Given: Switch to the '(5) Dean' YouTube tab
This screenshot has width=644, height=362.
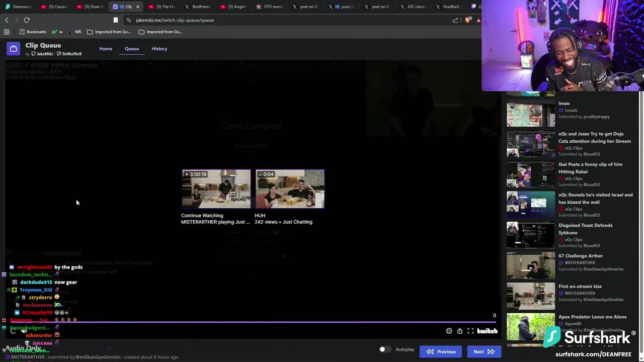Looking at the screenshot, I should [91, 7].
